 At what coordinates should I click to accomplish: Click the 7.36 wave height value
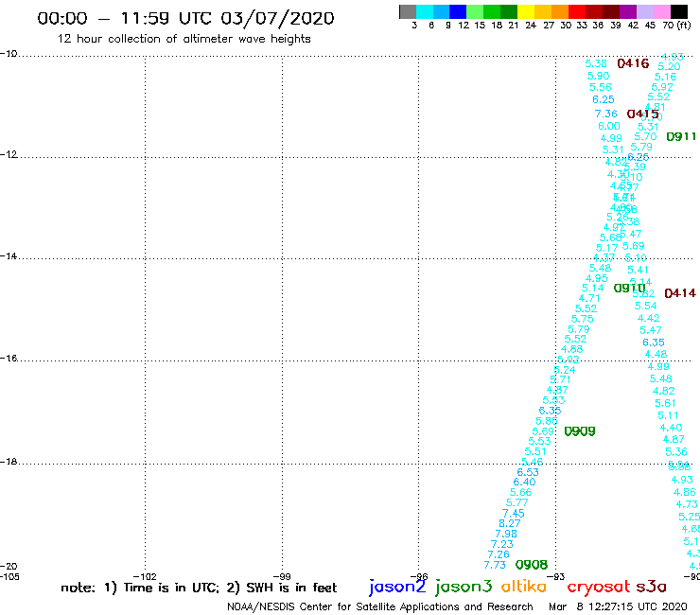[x=605, y=114]
